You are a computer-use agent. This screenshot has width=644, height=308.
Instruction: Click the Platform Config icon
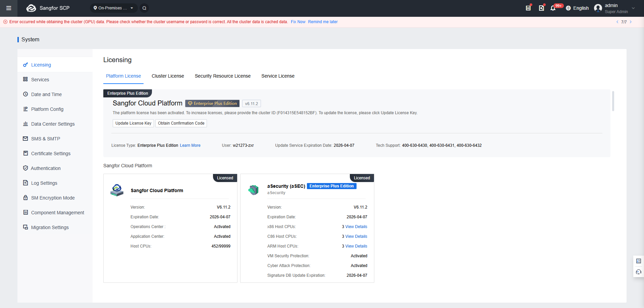(x=25, y=109)
